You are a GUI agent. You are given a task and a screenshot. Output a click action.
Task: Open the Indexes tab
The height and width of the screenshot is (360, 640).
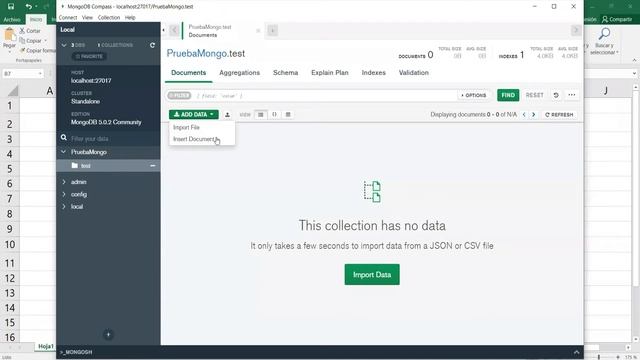373,73
